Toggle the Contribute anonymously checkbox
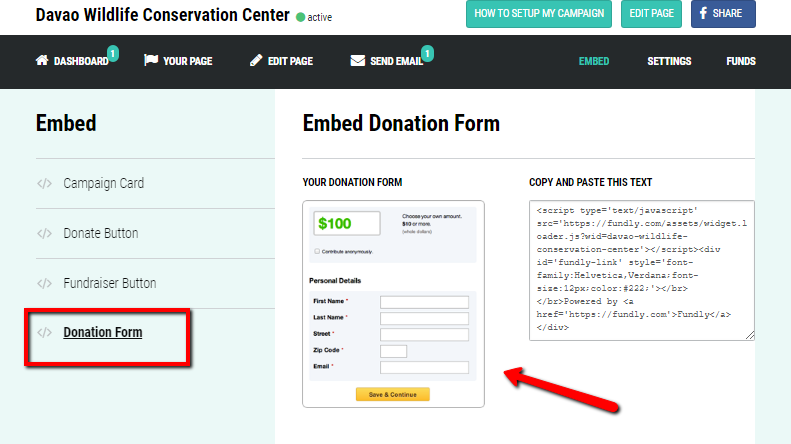This screenshot has width=791, height=444. (317, 251)
